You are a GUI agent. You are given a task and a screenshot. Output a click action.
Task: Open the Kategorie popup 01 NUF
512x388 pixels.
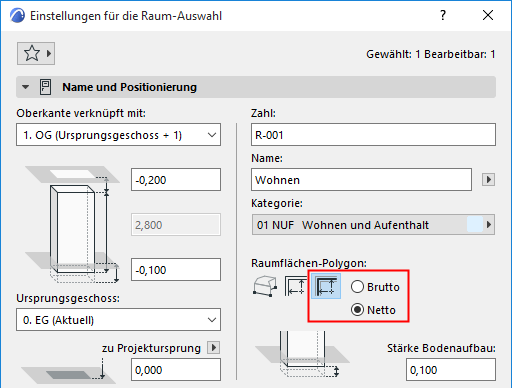tap(373, 225)
